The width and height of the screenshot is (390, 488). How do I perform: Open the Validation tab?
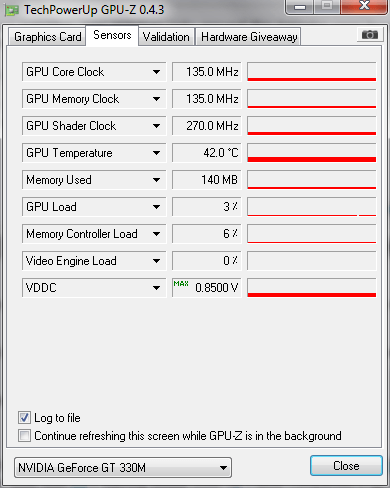point(166,37)
